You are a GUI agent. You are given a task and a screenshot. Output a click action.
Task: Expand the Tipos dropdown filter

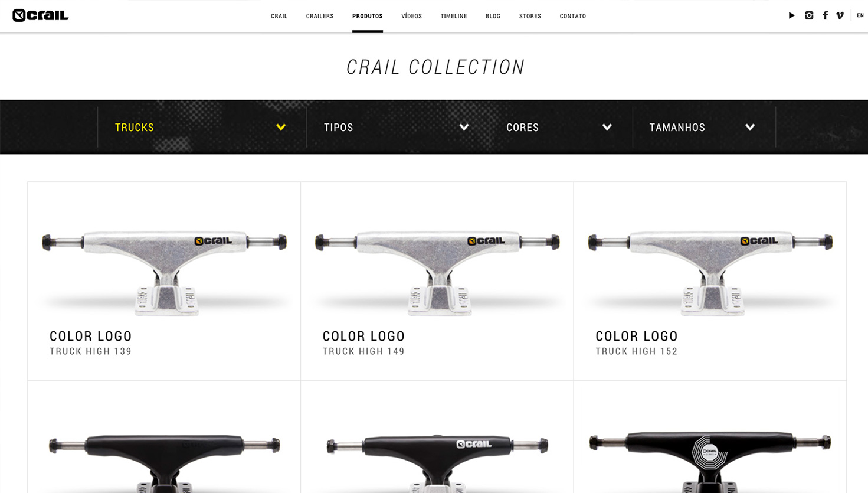tap(398, 127)
